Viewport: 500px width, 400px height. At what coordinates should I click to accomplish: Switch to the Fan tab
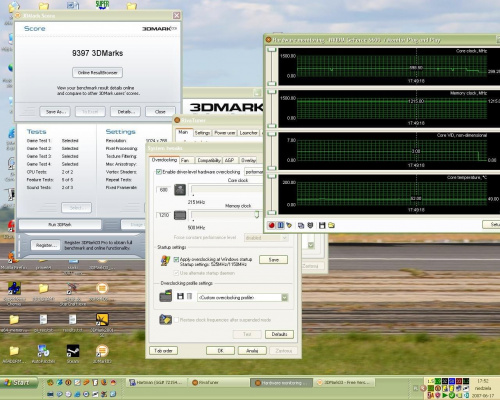point(185,160)
